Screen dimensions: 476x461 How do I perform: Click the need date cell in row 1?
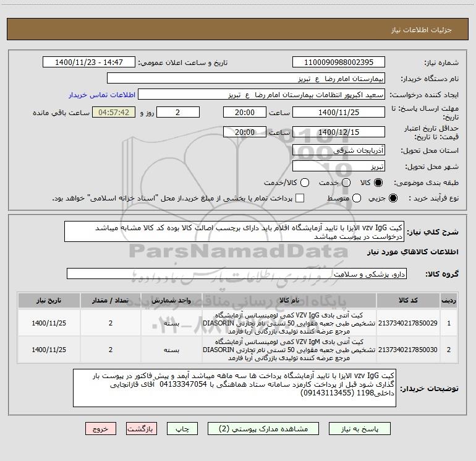point(49,323)
